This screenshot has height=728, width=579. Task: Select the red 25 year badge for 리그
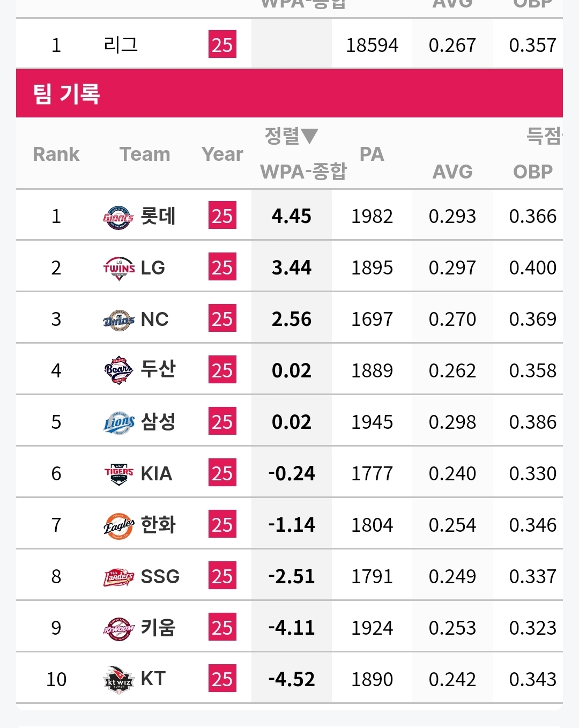tap(222, 44)
